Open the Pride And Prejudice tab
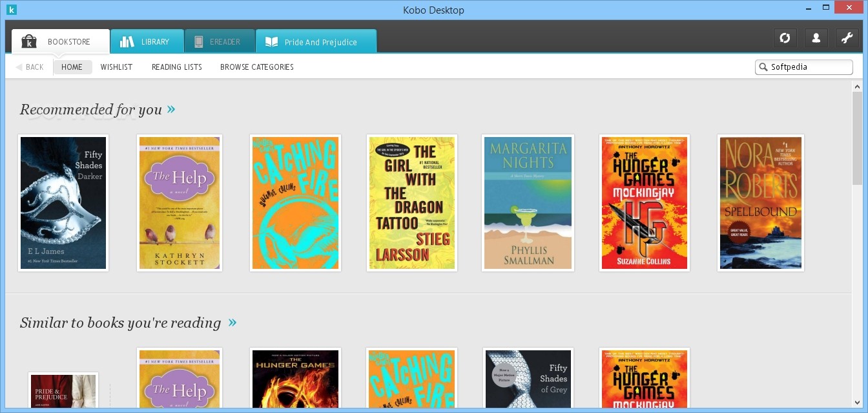The image size is (868, 413). 316,41
